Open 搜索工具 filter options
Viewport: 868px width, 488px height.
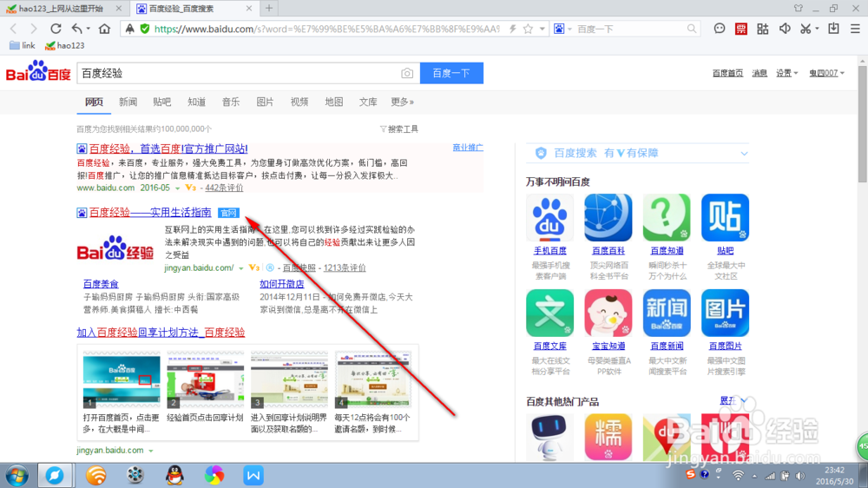[x=399, y=129]
